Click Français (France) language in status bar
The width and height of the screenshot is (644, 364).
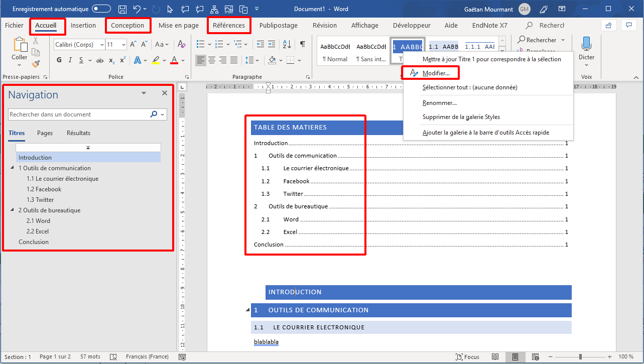[147, 357]
